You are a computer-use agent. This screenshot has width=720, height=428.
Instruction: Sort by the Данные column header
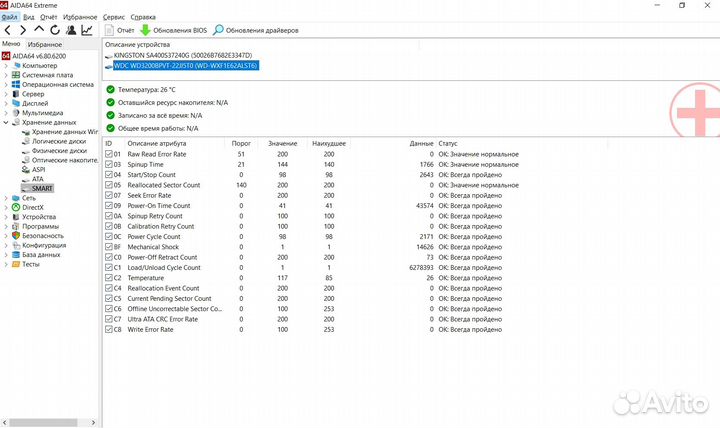421,143
